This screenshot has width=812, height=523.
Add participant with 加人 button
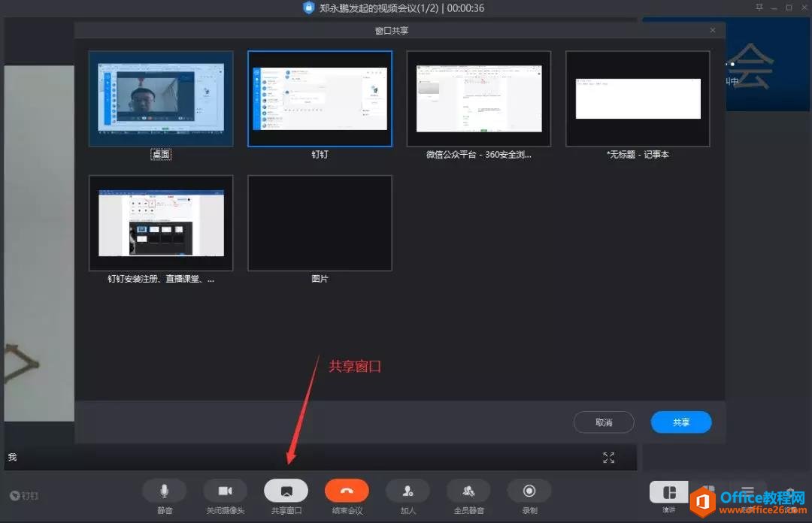tap(408, 491)
